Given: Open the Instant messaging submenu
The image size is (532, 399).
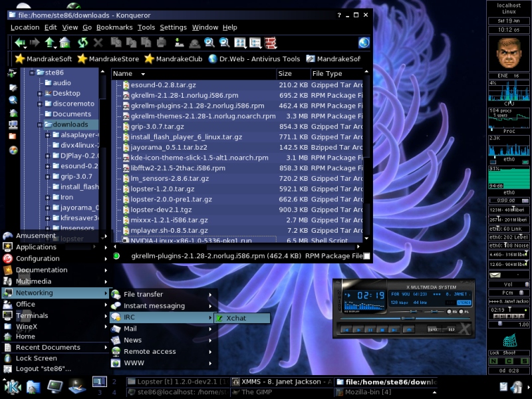Looking at the screenshot, I should [163, 306].
